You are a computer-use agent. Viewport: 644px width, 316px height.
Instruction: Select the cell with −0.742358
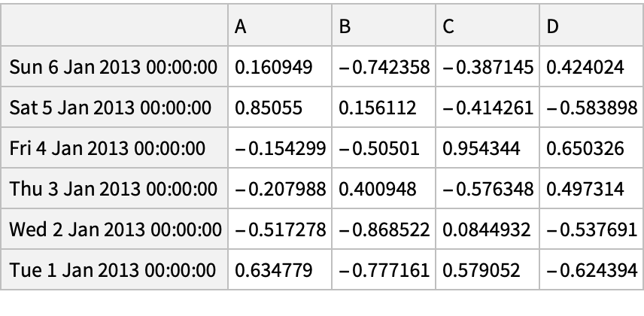pyautogui.click(x=384, y=68)
